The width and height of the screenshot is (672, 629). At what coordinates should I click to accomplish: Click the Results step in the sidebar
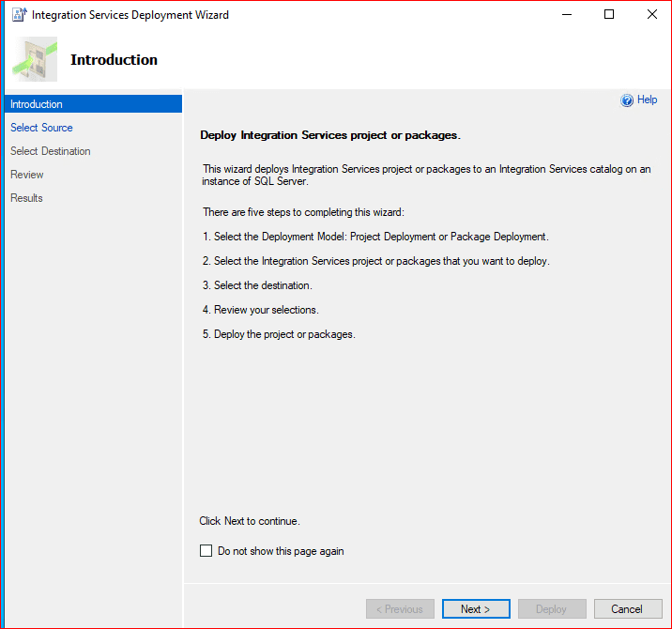[x=27, y=198]
